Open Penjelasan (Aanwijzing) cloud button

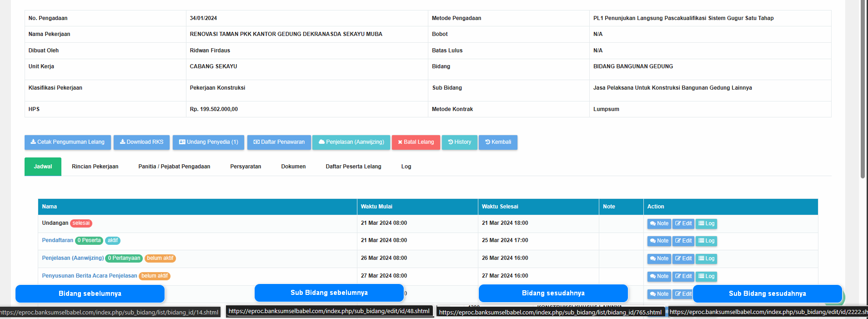[351, 142]
